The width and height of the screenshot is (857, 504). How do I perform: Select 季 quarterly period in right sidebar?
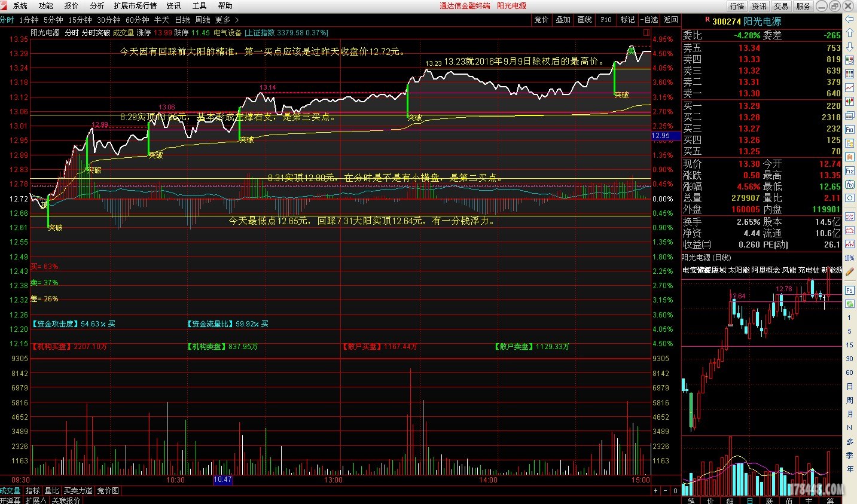point(849,455)
